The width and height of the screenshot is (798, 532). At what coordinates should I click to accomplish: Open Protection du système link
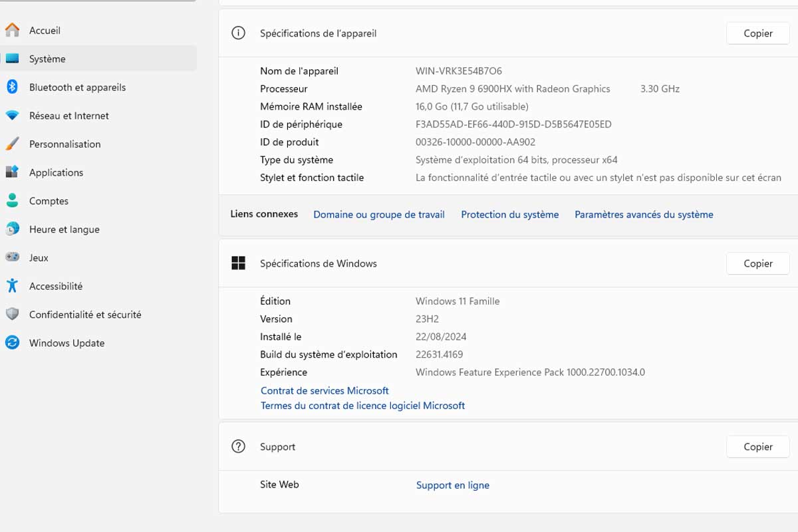(510, 214)
